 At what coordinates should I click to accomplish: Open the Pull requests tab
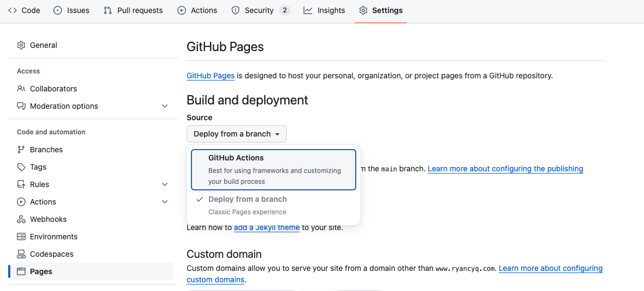click(133, 11)
